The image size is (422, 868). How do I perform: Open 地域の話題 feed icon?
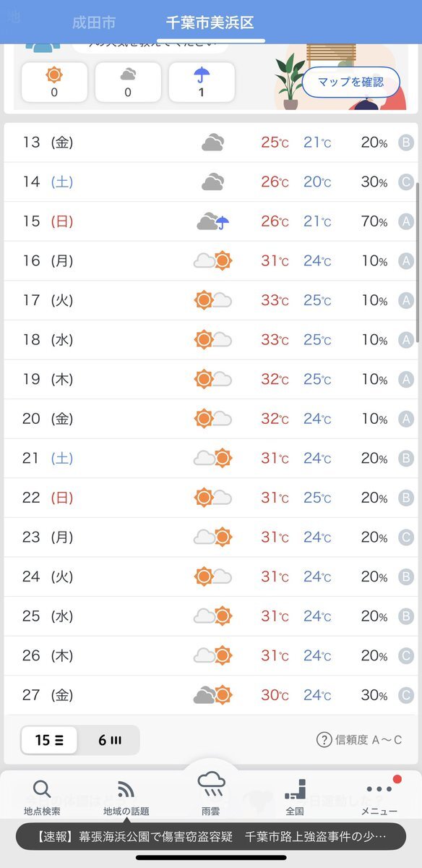click(x=126, y=789)
